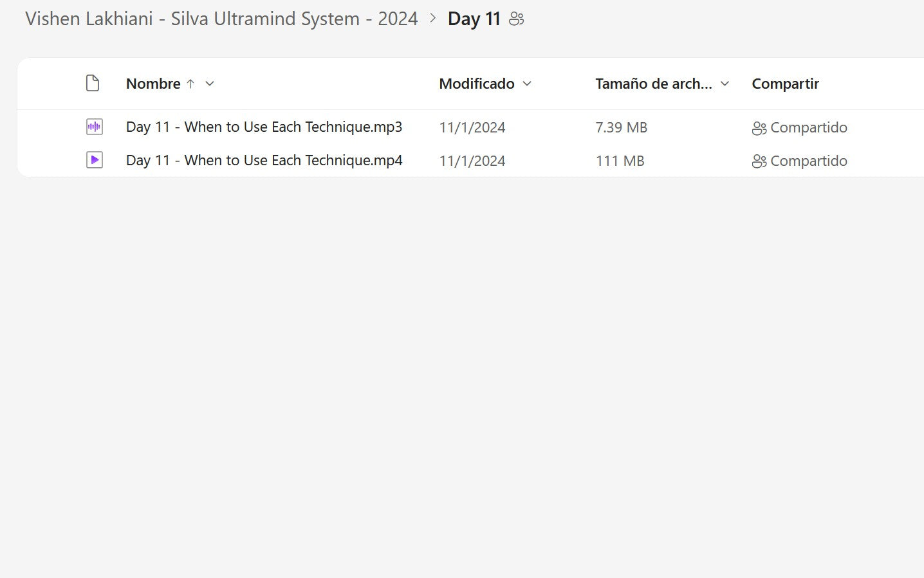Click the breadcrumb separator chevron
Screen dimensions: 924x578
click(x=433, y=19)
